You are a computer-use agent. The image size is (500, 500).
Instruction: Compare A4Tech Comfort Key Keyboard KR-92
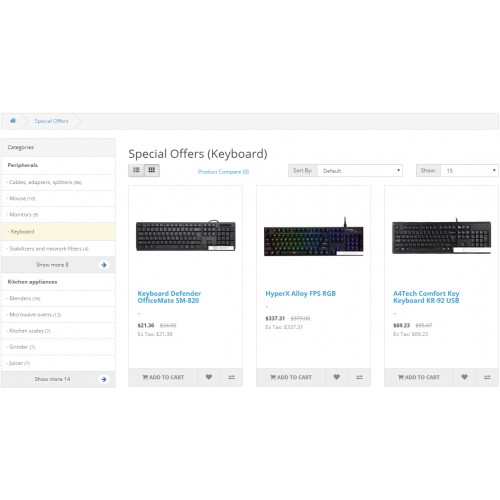click(487, 377)
